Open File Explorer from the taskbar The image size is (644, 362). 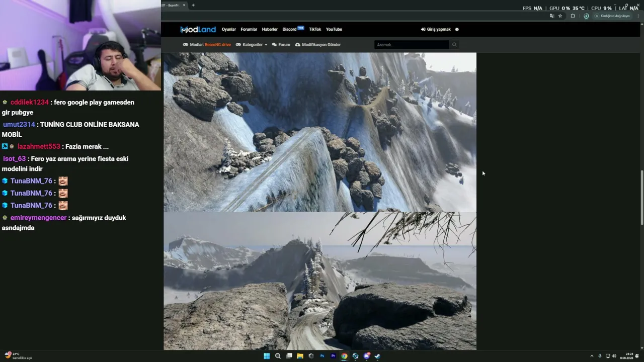300,356
